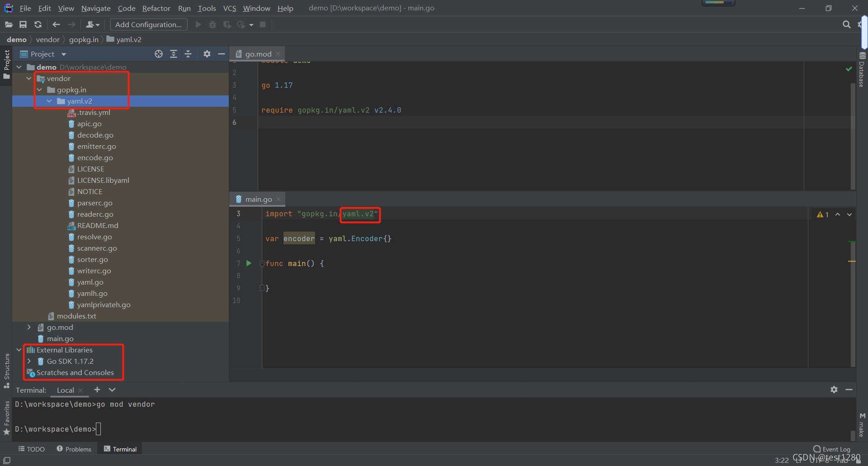Click the tool windows quick-access icon at bottom left
The image size is (868, 466).
[7, 460]
